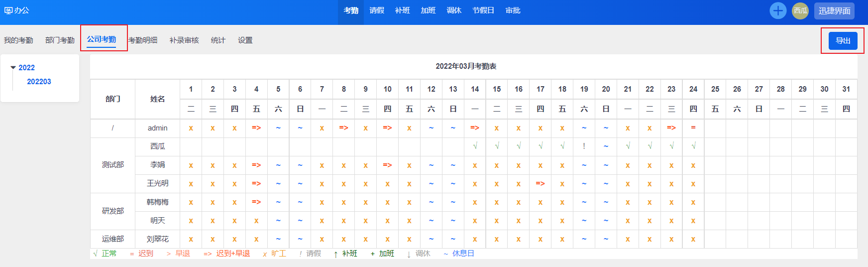Screen dimensions: 868x267
Task: Click the blue plus add button
Action: pos(777,10)
